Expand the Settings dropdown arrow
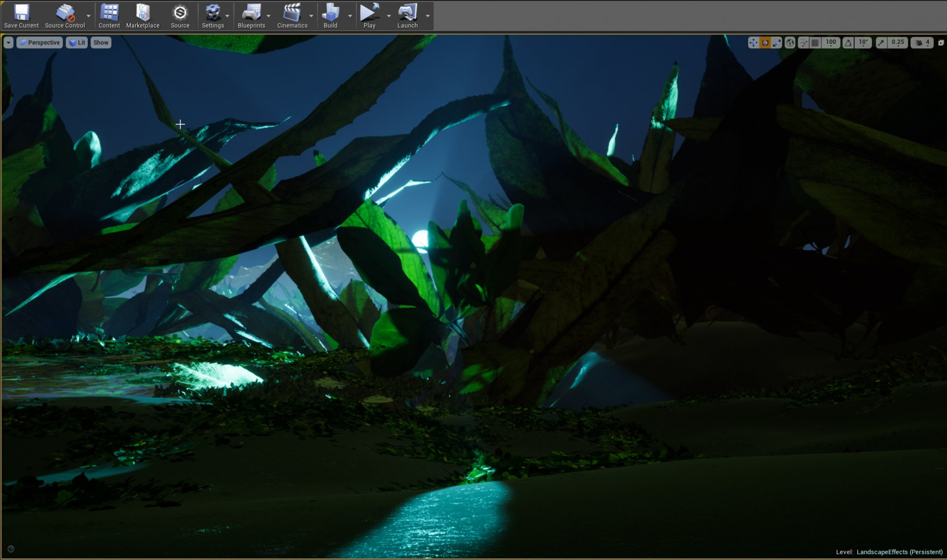Screen dimensions: 947x560 click(227, 16)
